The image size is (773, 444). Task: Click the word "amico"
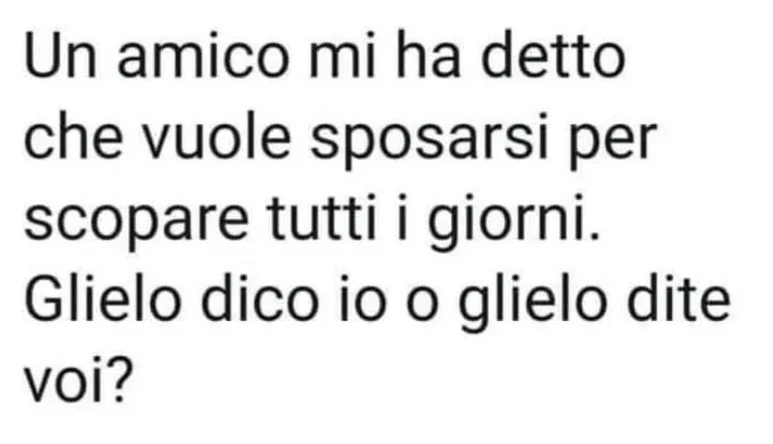click(203, 57)
